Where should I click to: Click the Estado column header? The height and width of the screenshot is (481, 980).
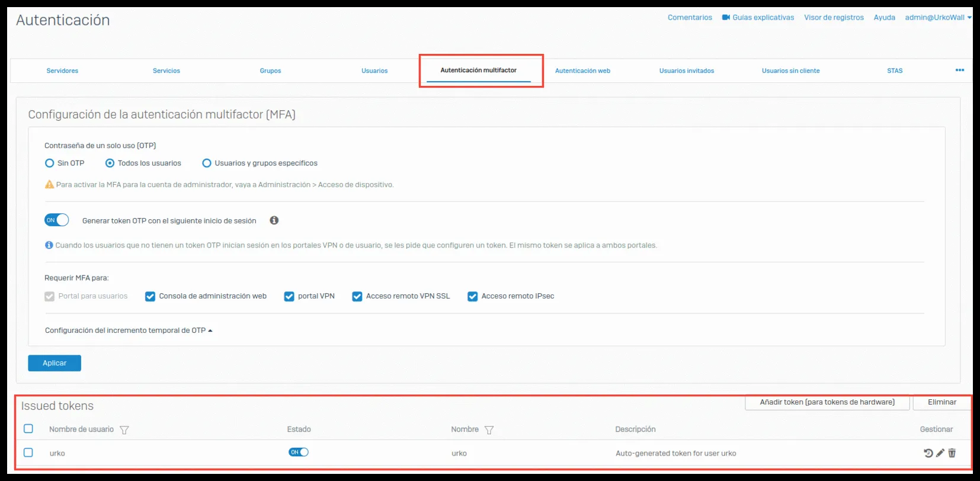[x=299, y=429]
